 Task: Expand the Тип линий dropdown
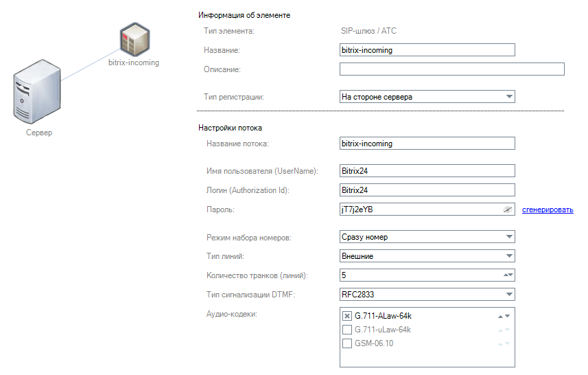point(427,256)
